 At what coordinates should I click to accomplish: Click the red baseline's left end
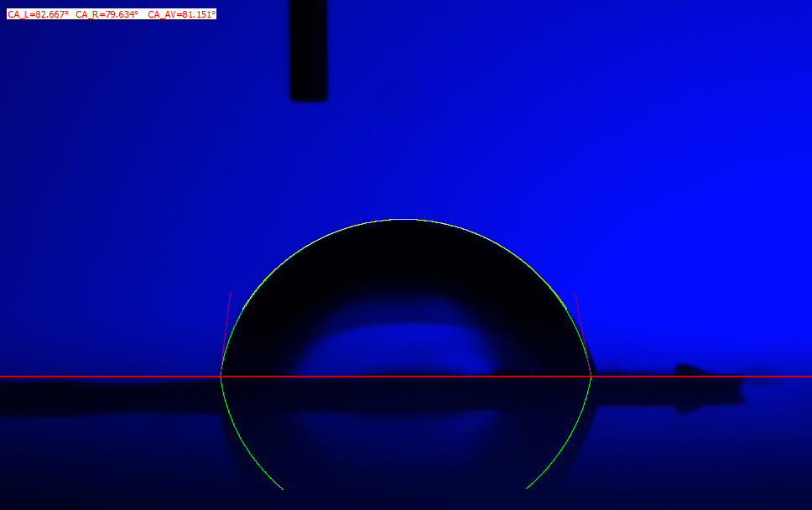(x=3, y=377)
